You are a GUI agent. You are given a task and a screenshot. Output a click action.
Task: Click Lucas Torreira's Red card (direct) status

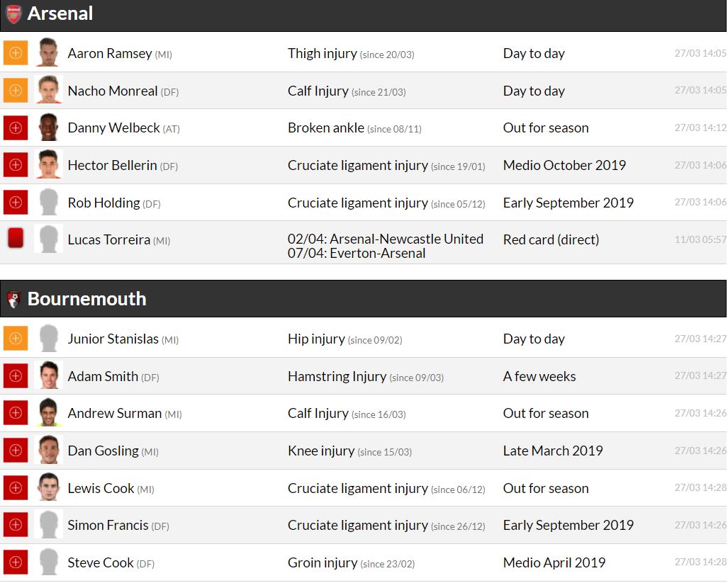(551, 239)
